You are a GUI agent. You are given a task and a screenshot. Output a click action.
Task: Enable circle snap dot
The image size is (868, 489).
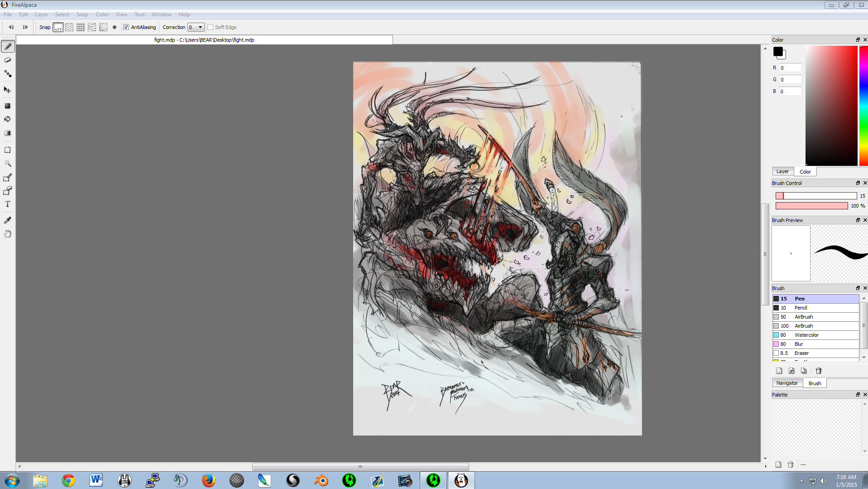(115, 27)
